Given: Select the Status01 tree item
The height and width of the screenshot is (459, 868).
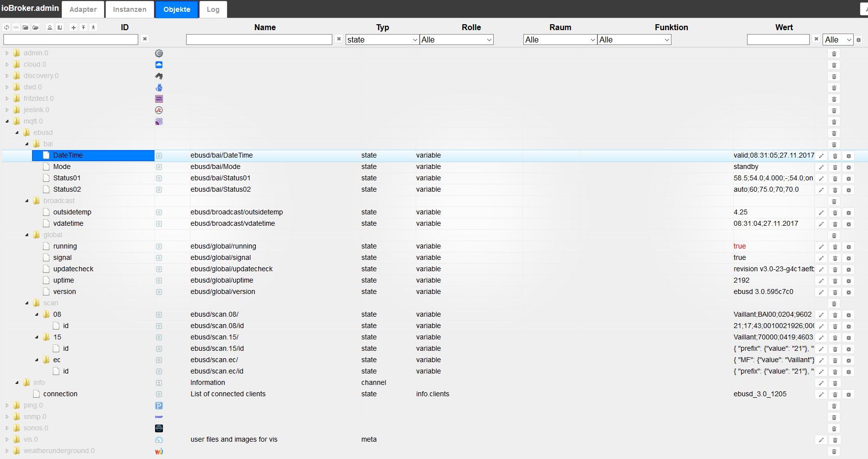Looking at the screenshot, I should click(x=67, y=178).
